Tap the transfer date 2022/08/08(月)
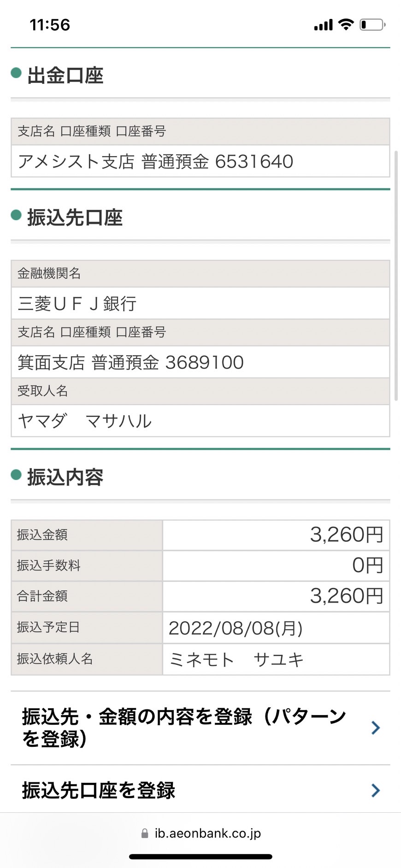401x868 pixels. pyautogui.click(x=236, y=628)
